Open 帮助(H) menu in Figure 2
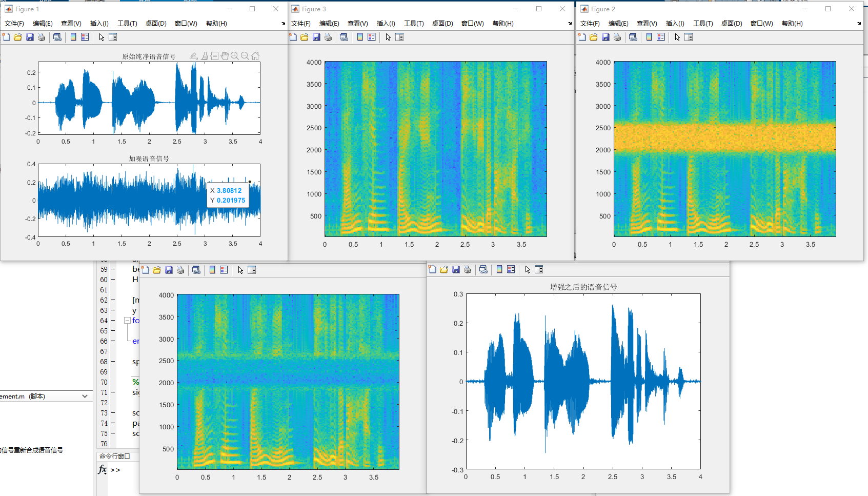This screenshot has width=868, height=496. 792,24
